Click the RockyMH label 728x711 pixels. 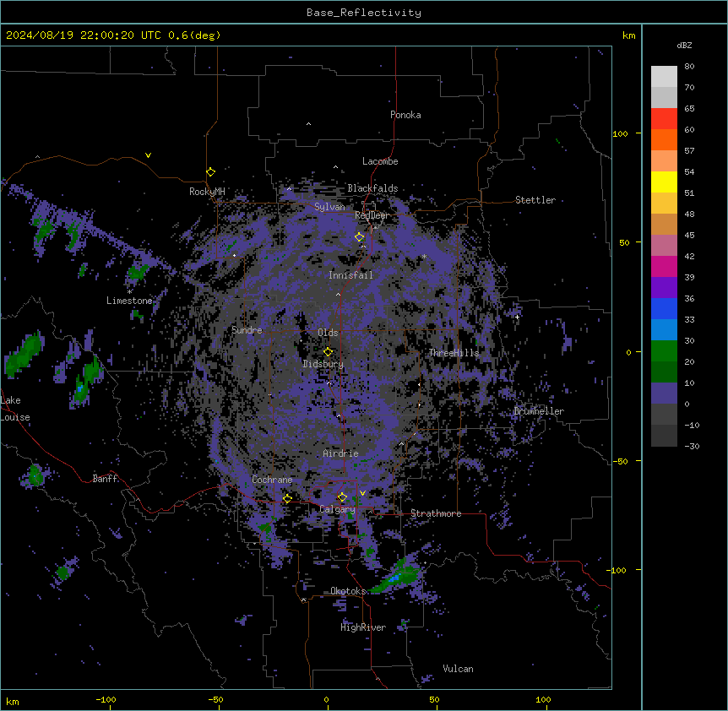pyautogui.click(x=207, y=192)
